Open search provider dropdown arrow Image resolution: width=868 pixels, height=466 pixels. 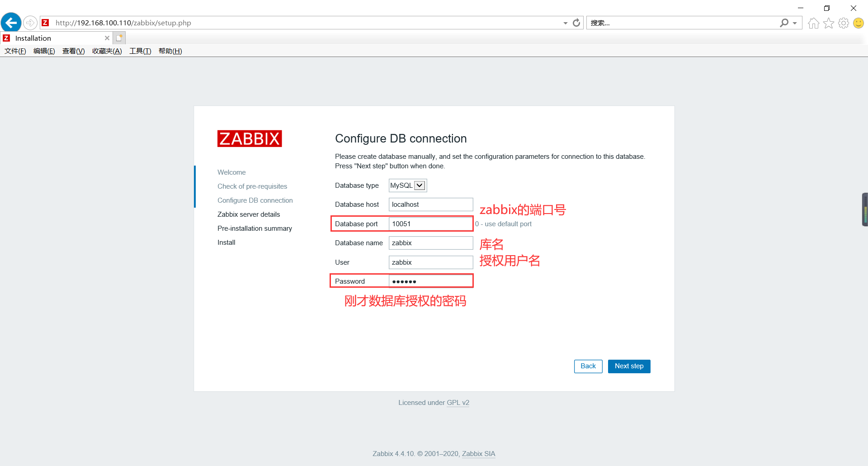795,23
